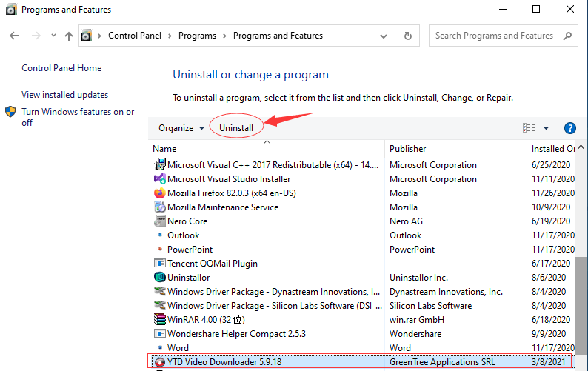Select Wondershare Helper Compact 2.5.3 name
The image size is (588, 371).
tap(237, 334)
